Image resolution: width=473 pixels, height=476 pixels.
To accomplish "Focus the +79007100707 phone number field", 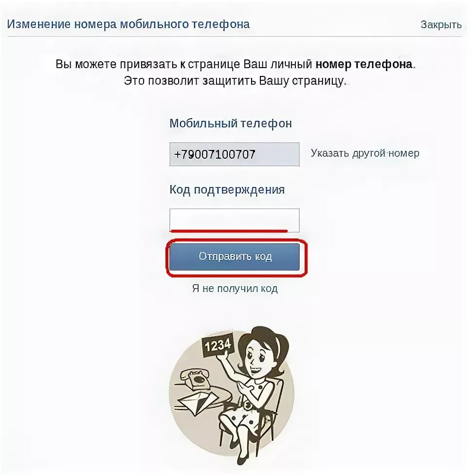I will click(235, 154).
